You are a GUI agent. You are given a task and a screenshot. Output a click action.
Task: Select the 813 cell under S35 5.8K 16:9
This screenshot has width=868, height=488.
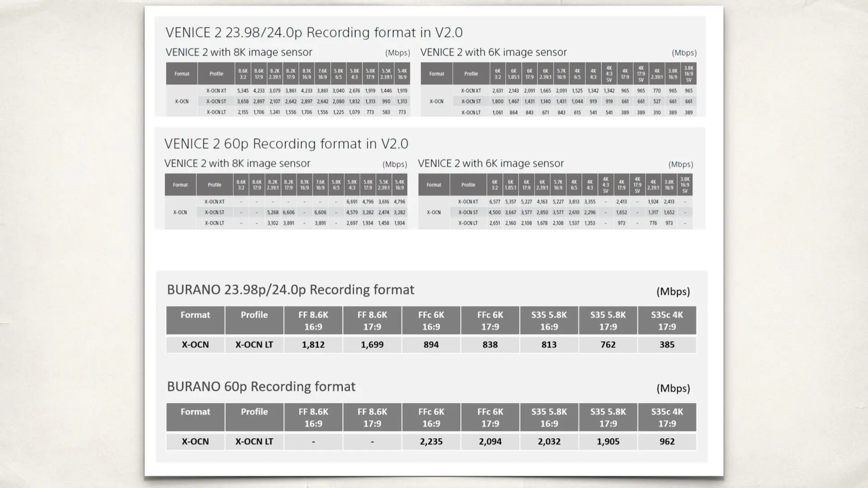[x=549, y=345]
